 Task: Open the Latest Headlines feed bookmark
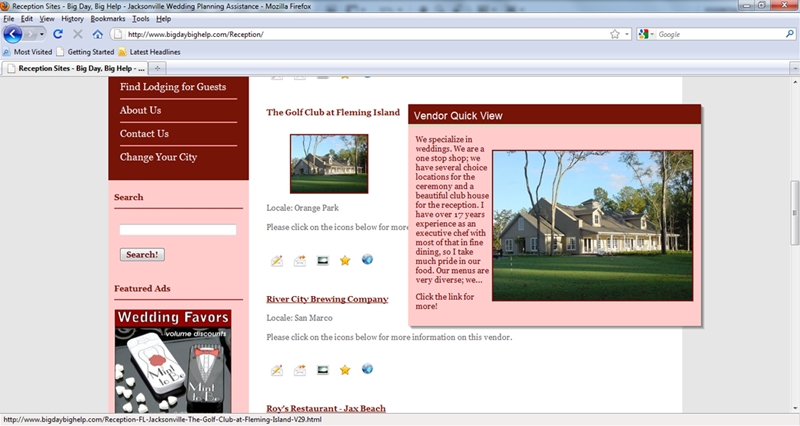pos(149,52)
